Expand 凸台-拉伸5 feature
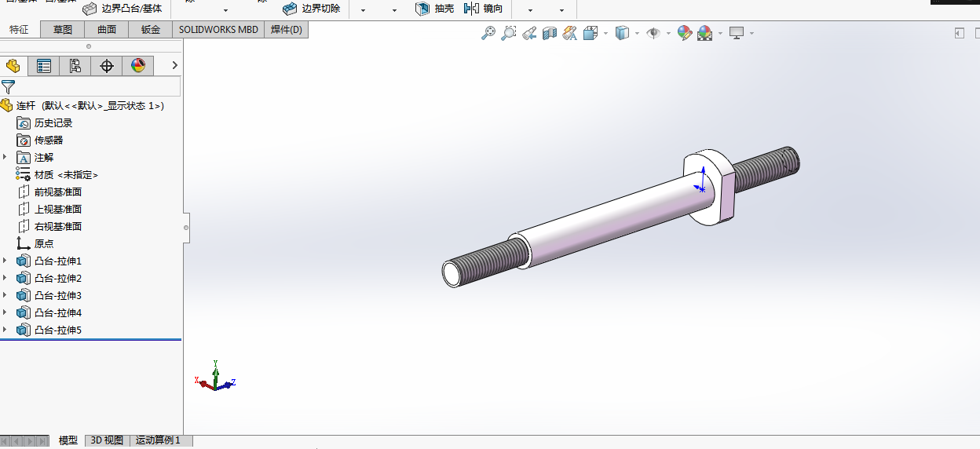The height and width of the screenshot is (449, 980). (5, 330)
